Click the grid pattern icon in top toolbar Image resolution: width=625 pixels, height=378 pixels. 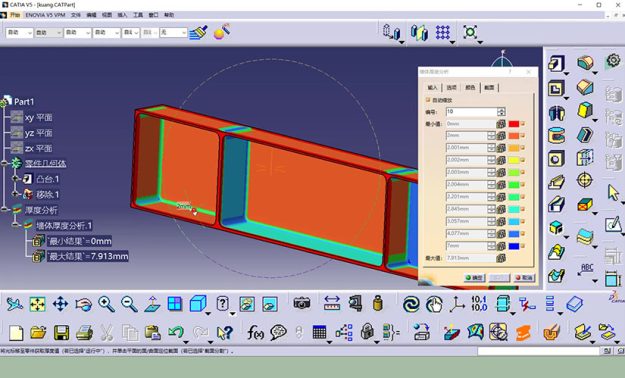click(442, 32)
